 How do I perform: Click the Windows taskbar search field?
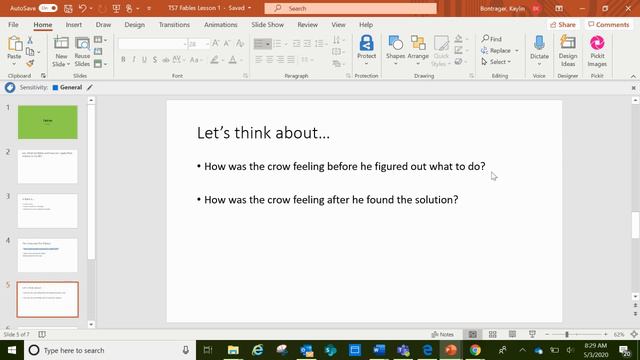(110, 350)
